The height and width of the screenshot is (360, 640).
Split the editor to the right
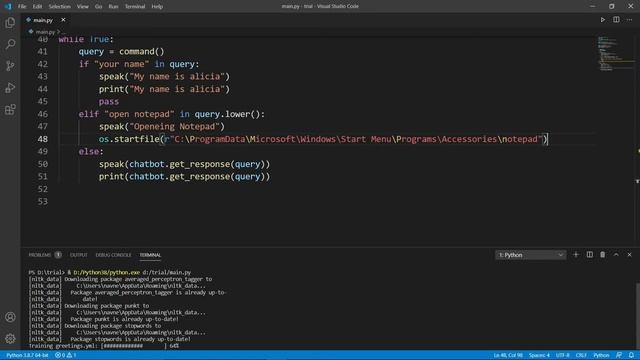click(616, 20)
